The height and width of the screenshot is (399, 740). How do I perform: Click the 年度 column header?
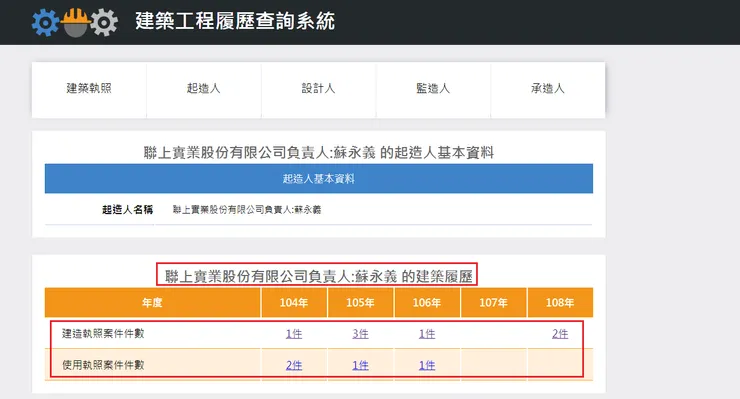[x=152, y=303]
